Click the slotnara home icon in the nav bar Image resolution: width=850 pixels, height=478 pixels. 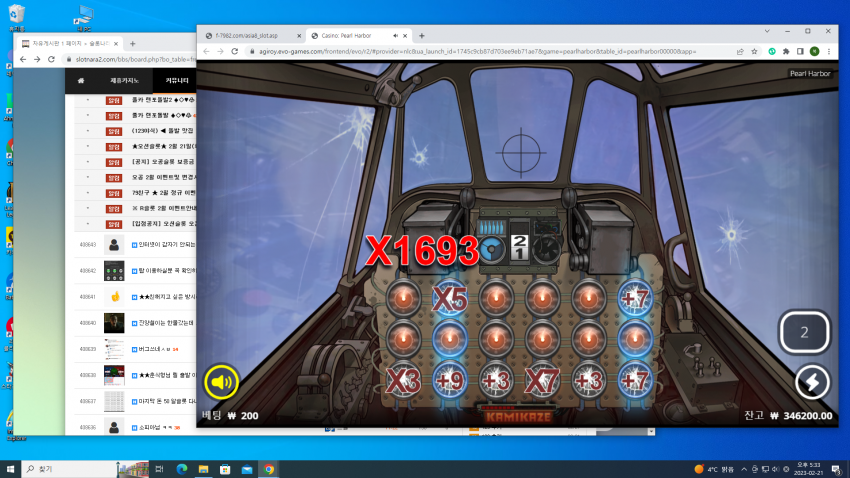[x=81, y=81]
